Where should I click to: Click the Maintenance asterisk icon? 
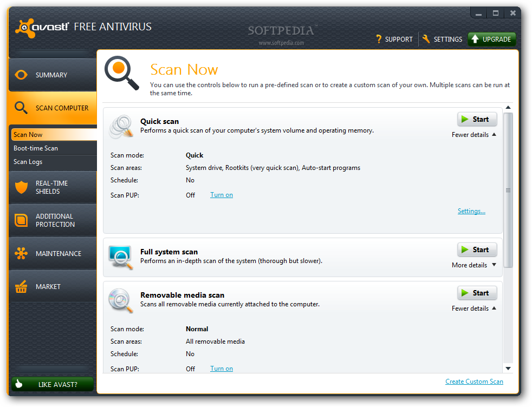tap(21, 253)
